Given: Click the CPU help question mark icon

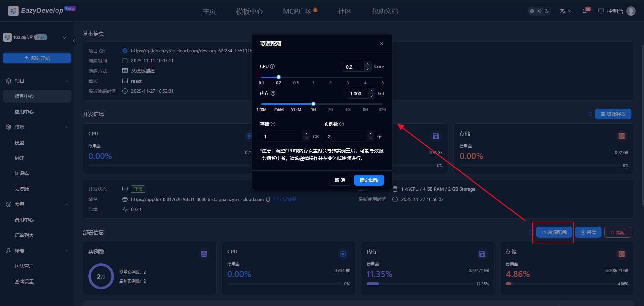Looking at the screenshot, I should [x=272, y=66].
